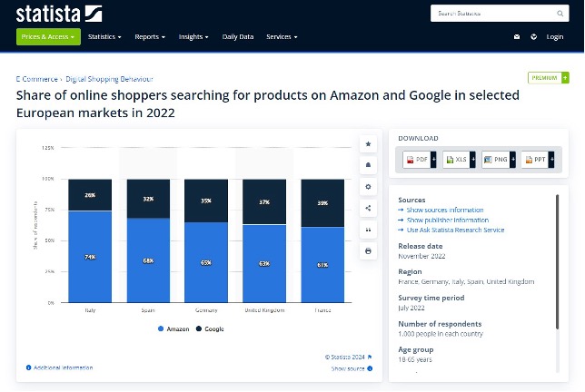Open chart settings gear icon
Viewport: 585px width, 392px height.
click(368, 186)
